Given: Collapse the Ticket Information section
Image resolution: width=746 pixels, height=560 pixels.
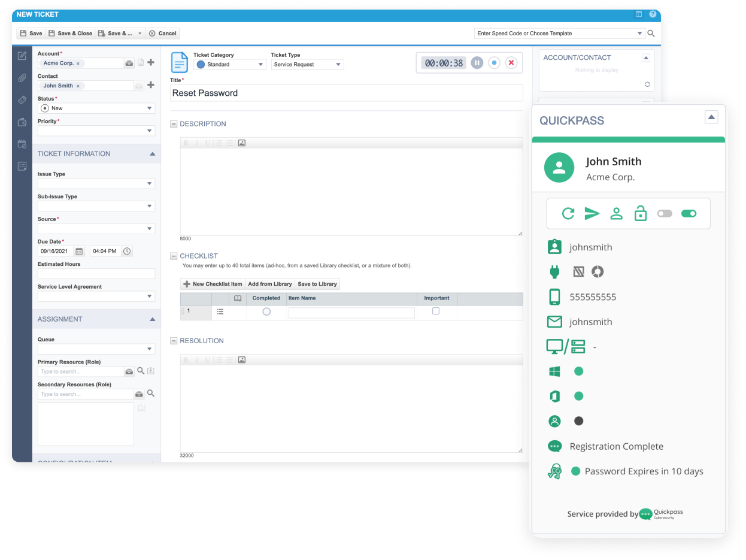Looking at the screenshot, I should [x=152, y=154].
